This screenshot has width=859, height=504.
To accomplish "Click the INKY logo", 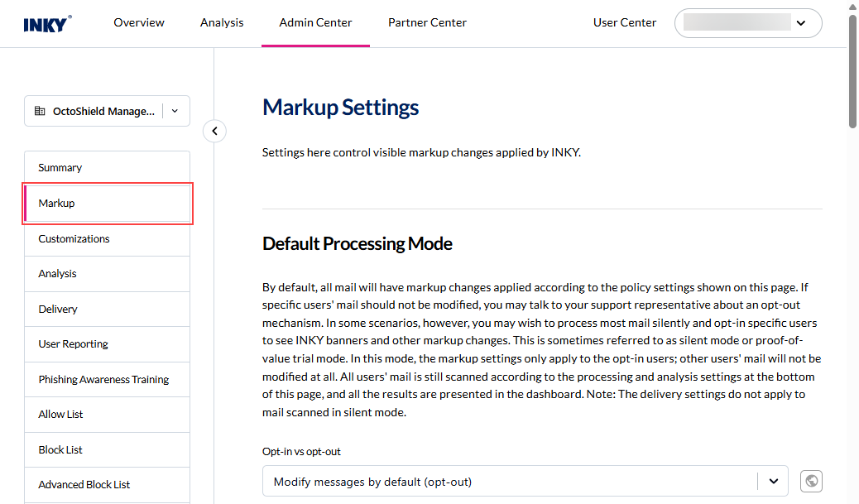I will pos(47,23).
